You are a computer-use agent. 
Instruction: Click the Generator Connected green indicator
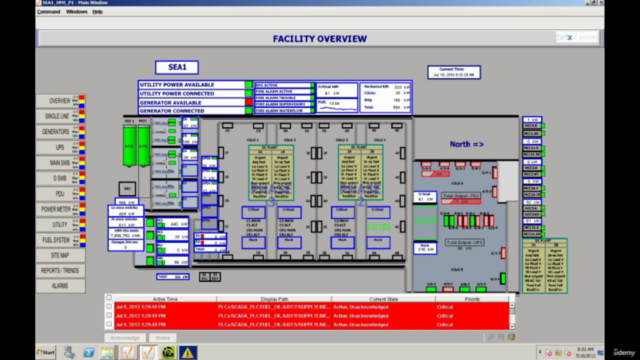(x=249, y=111)
